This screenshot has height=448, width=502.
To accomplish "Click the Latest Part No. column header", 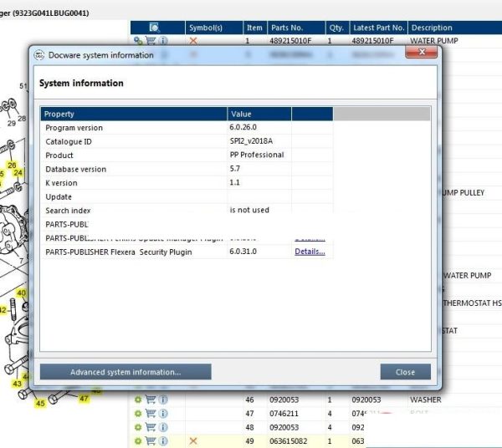I will [x=379, y=28].
